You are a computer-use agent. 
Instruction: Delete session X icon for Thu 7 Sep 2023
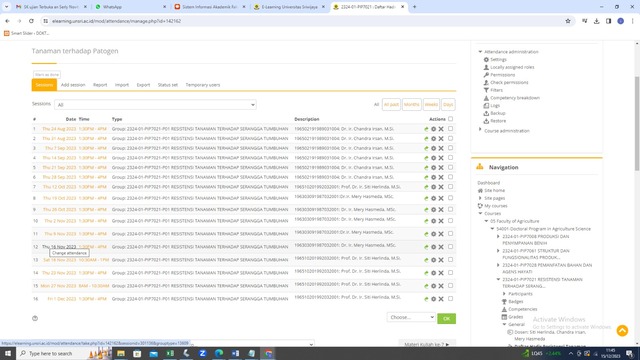click(x=441, y=148)
